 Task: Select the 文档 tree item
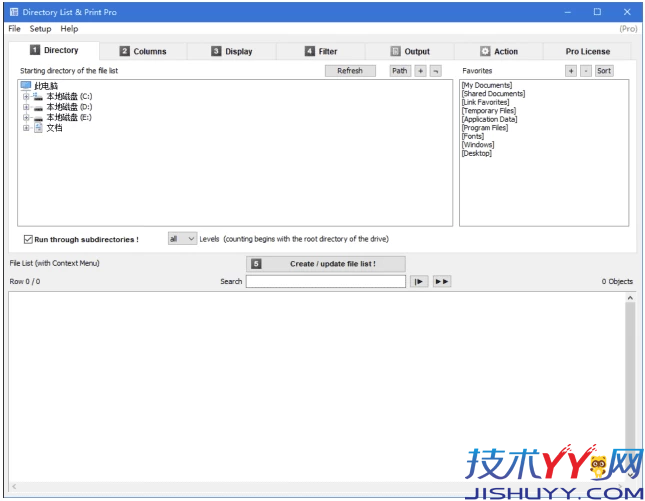[54, 128]
